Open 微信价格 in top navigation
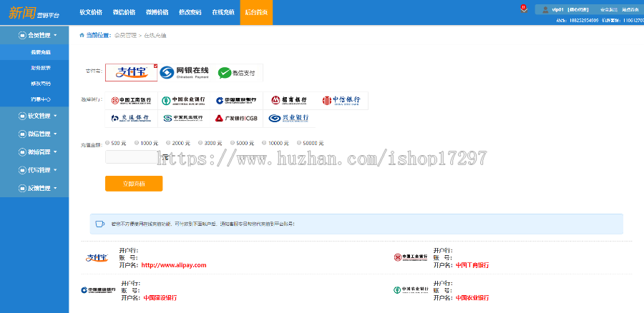The width and height of the screenshot is (644, 313). (124, 12)
